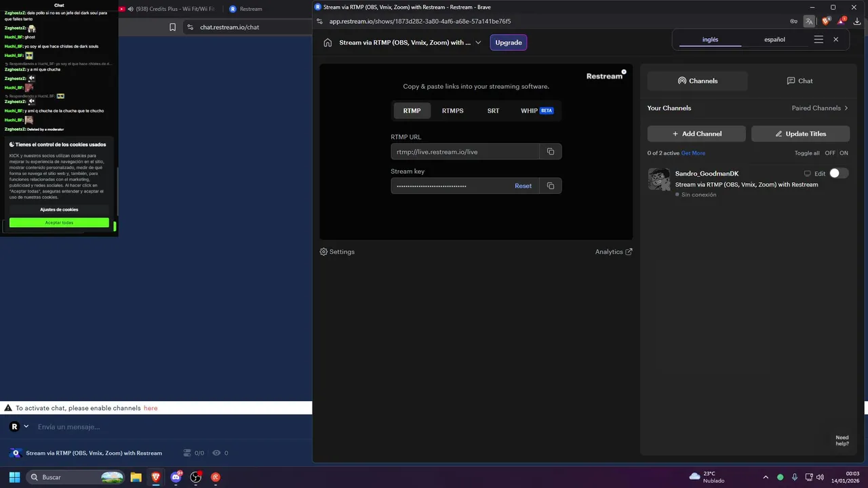
Task: Click bookmark icon in chat.restream.io window
Action: (172, 27)
